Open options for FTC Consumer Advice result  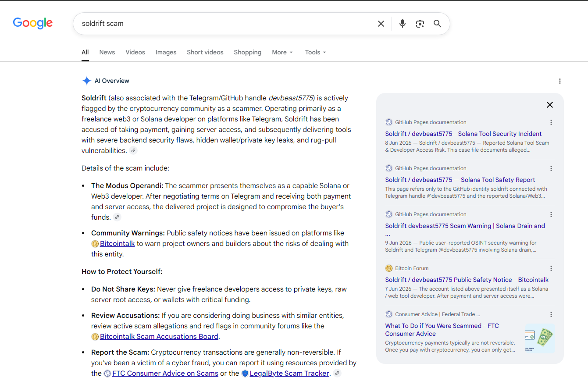pos(551,314)
